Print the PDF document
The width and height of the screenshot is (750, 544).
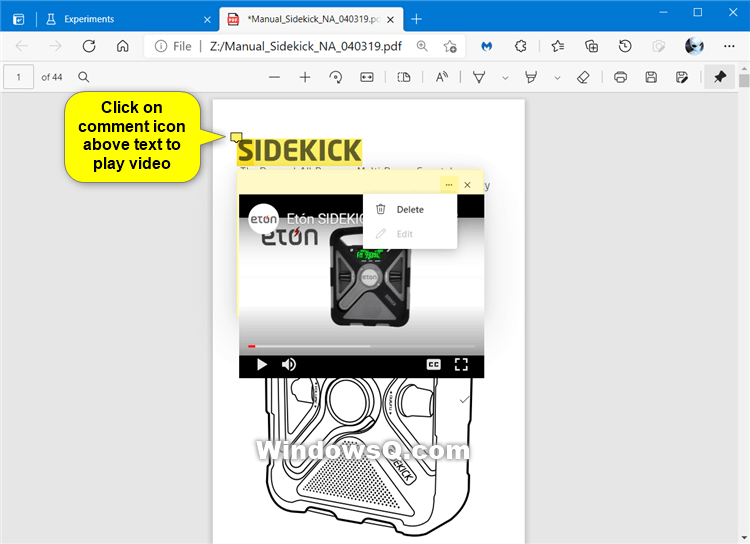pyautogui.click(x=620, y=77)
